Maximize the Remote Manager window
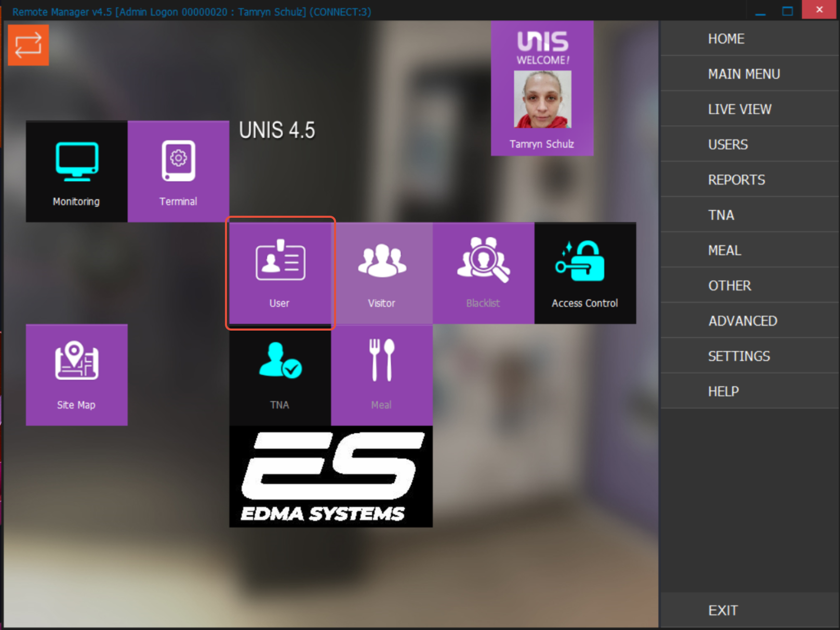This screenshot has width=840, height=630. click(788, 10)
